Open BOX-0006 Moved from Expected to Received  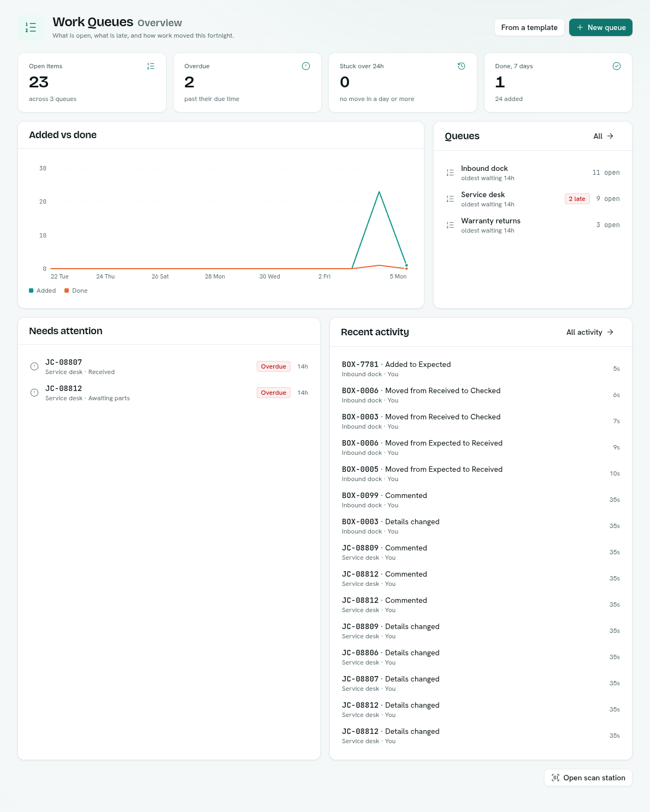[481, 447]
